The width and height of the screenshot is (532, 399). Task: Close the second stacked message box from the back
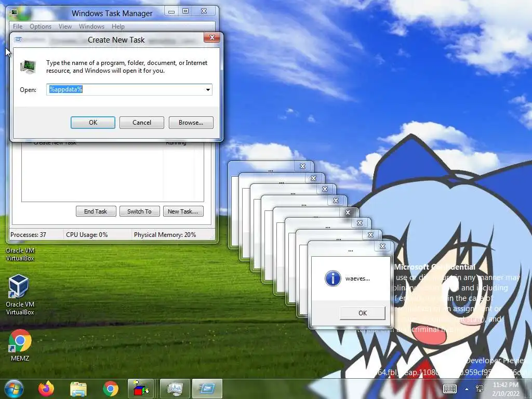pyautogui.click(x=313, y=178)
